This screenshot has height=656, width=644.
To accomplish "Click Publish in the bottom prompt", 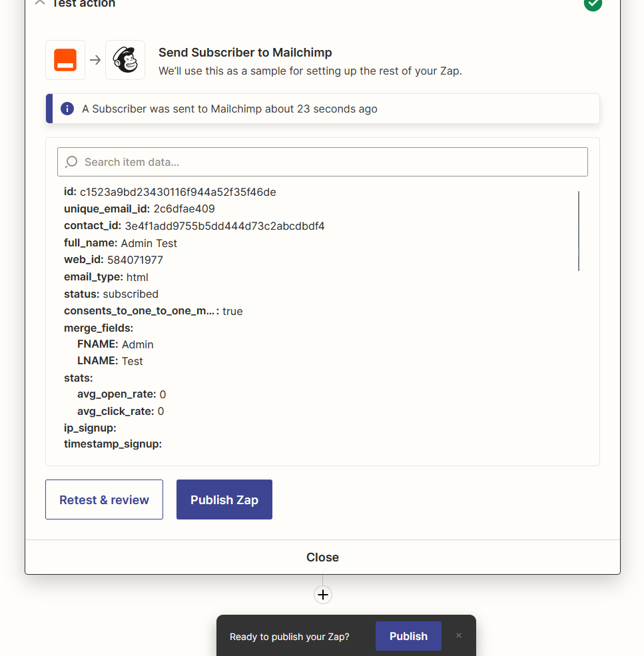I will pos(408,636).
